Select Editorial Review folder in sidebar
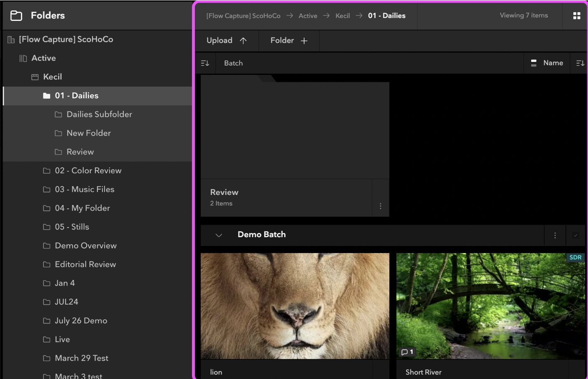This screenshot has width=588, height=379. pos(85,264)
